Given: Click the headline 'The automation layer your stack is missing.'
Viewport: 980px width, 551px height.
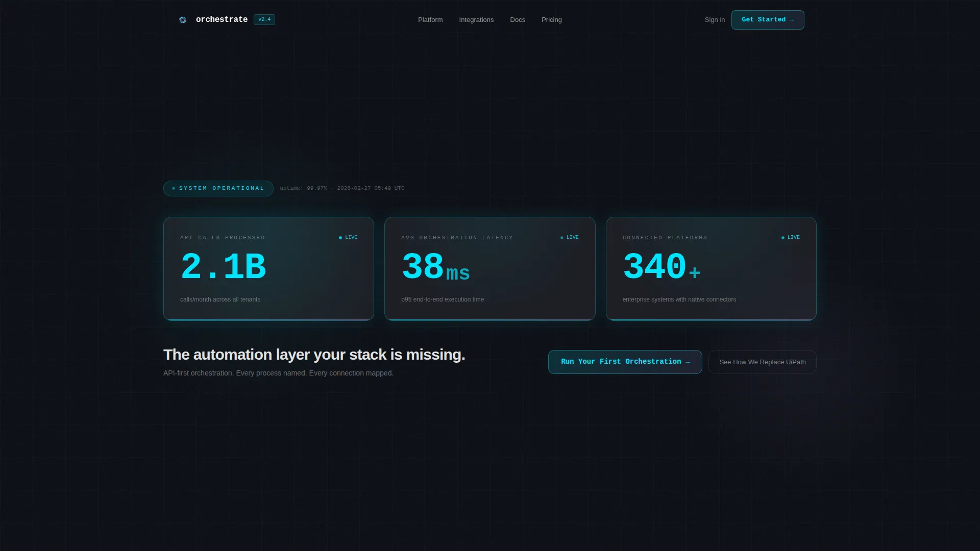Looking at the screenshot, I should click(314, 355).
